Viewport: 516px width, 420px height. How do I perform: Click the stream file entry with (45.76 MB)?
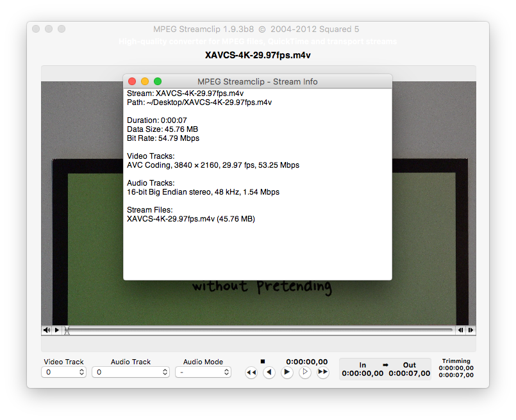click(x=191, y=219)
